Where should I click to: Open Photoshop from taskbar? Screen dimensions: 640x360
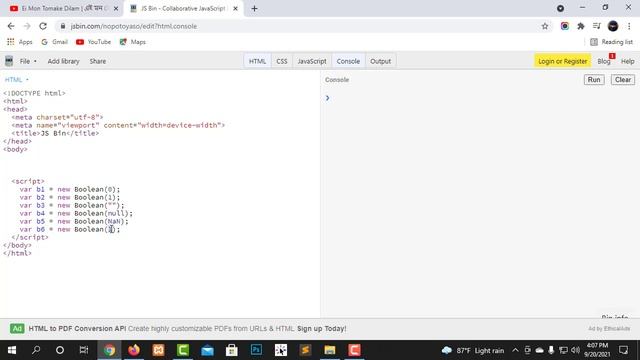coord(256,350)
